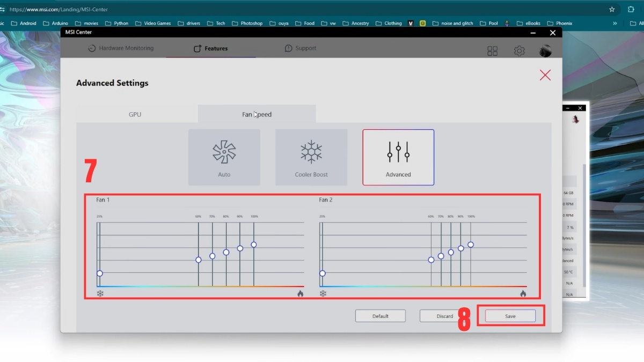The image size is (644, 362).
Task: Click the Fan 2 label
Action: pyautogui.click(x=326, y=200)
